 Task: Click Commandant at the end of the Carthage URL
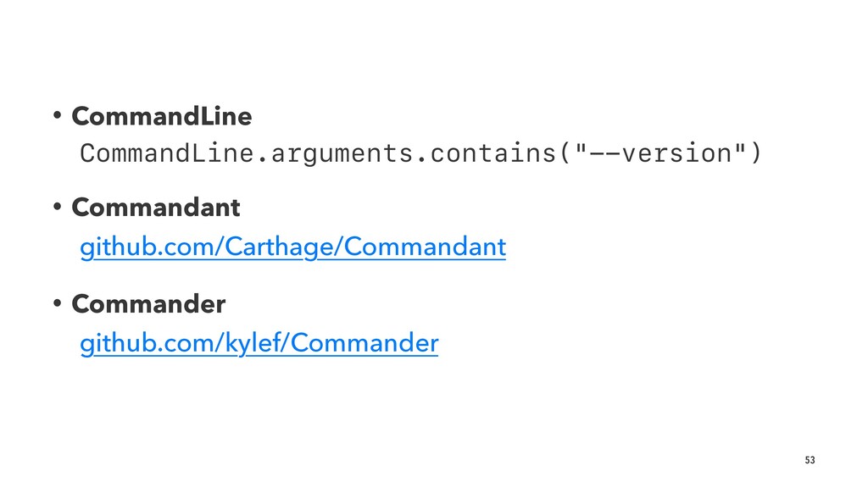426,247
